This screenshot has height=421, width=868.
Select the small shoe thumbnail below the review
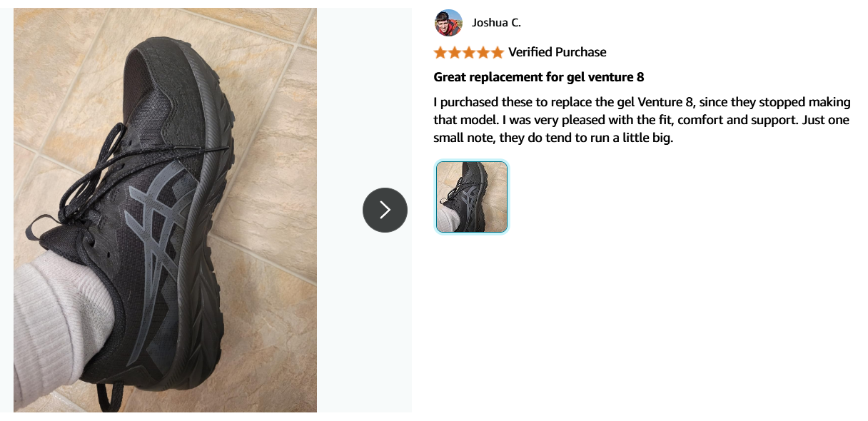click(x=472, y=197)
